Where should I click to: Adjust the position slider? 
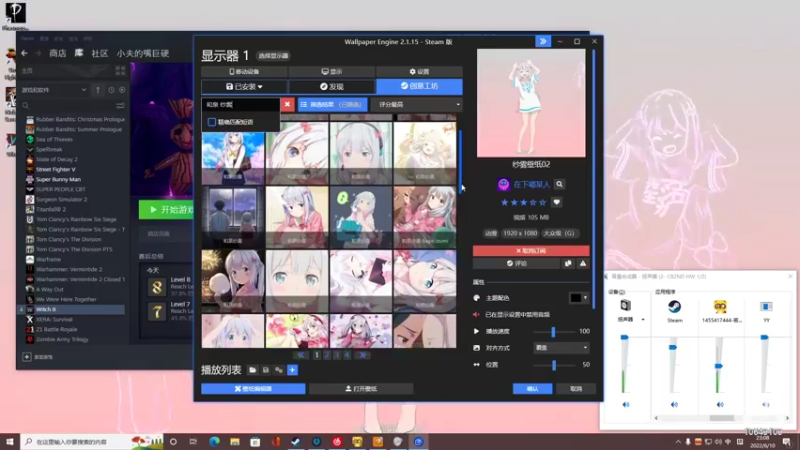coord(554,365)
